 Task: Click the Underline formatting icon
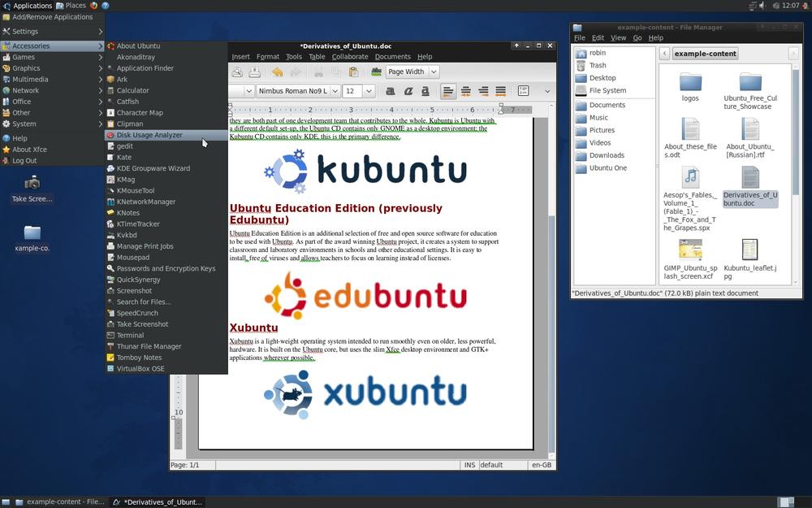coord(425,91)
